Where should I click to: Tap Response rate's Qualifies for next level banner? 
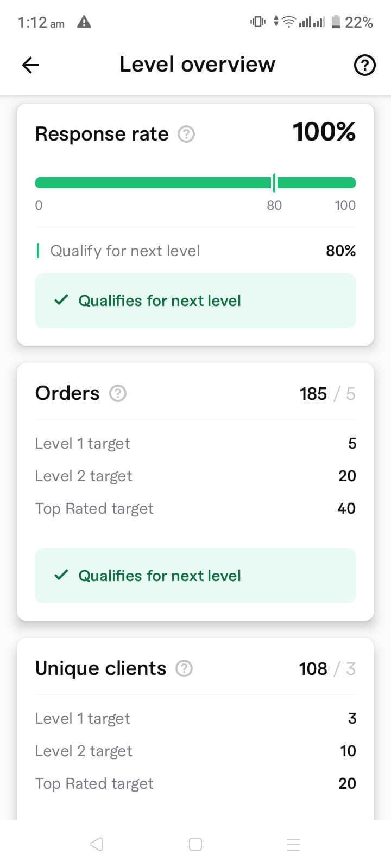coord(195,301)
